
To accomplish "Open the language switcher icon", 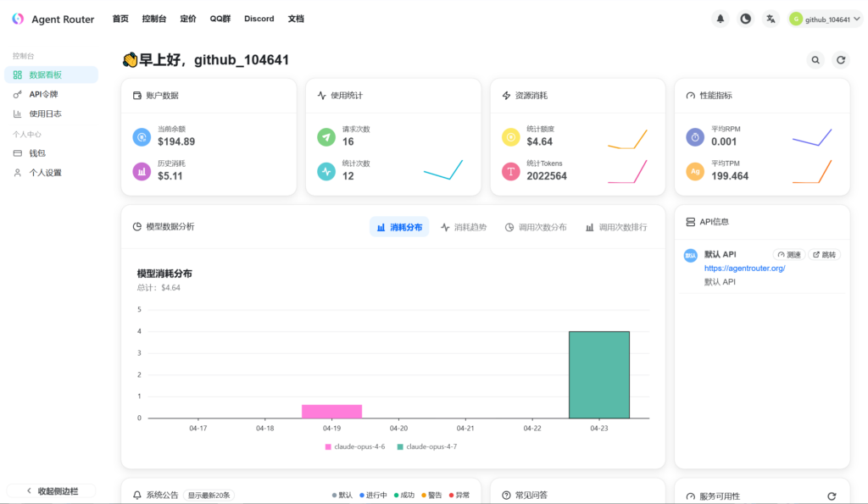I will coord(771,19).
